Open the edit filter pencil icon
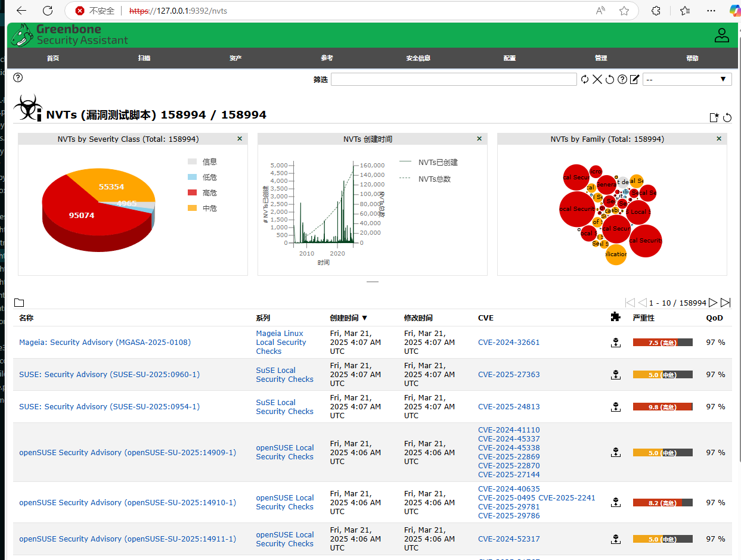This screenshot has height=560, width=741. point(635,79)
